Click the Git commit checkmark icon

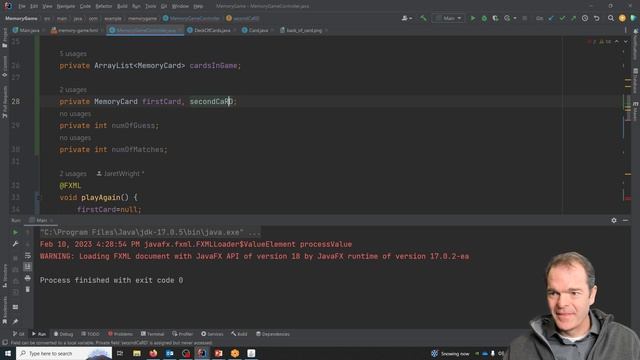(x=562, y=18)
